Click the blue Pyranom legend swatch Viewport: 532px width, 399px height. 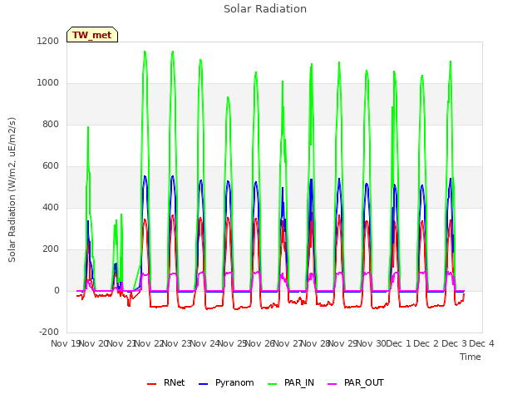click(203, 384)
